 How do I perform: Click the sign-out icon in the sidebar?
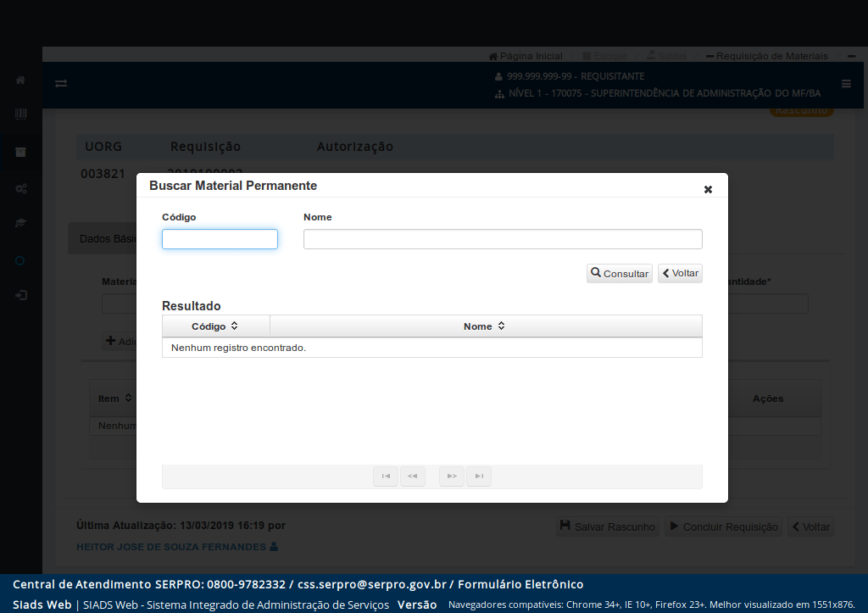[21, 295]
